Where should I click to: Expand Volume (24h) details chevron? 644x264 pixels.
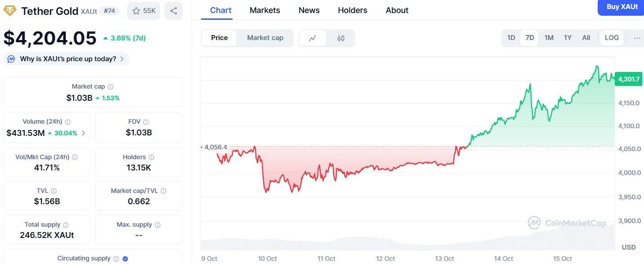click(x=83, y=133)
